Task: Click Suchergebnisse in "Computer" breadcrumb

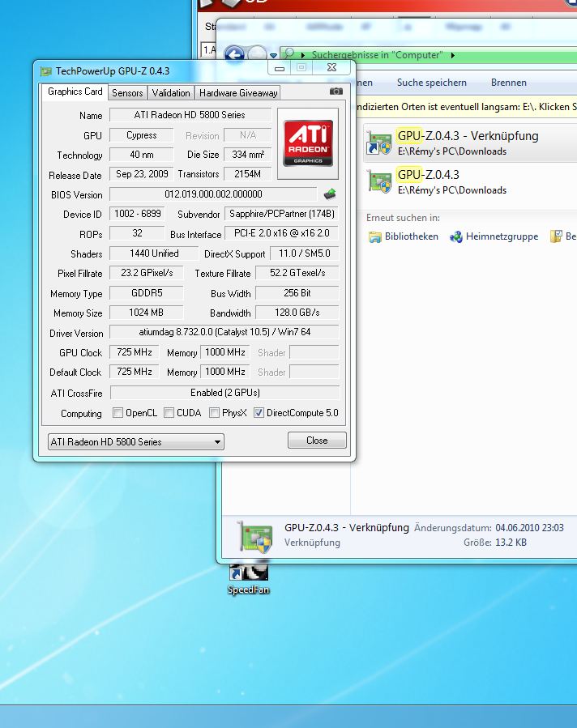Action: click(377, 55)
